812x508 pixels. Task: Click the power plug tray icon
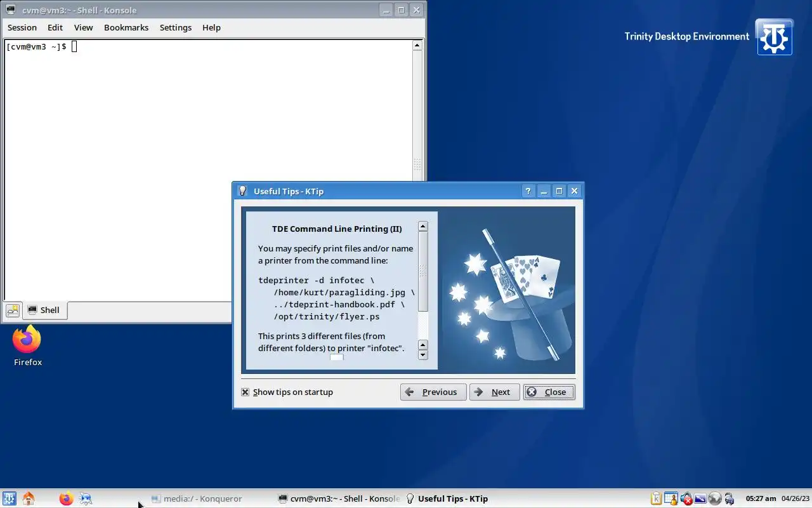click(x=730, y=499)
